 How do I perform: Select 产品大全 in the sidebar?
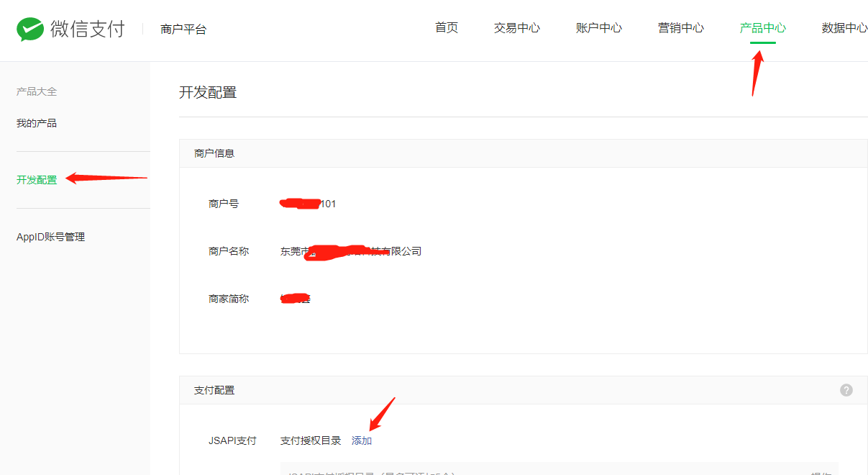pyautogui.click(x=37, y=91)
